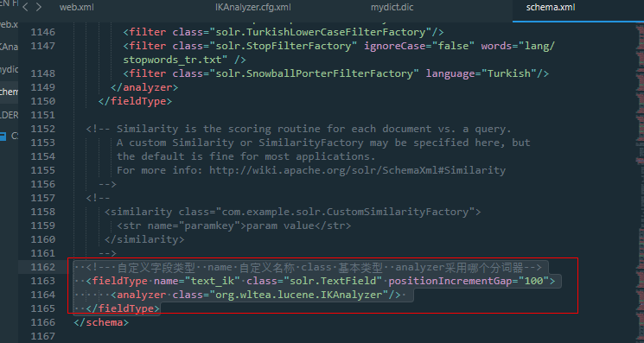Click the </fieldType> tag on line 1165
The width and height of the screenshot is (644, 343).
tap(123, 308)
